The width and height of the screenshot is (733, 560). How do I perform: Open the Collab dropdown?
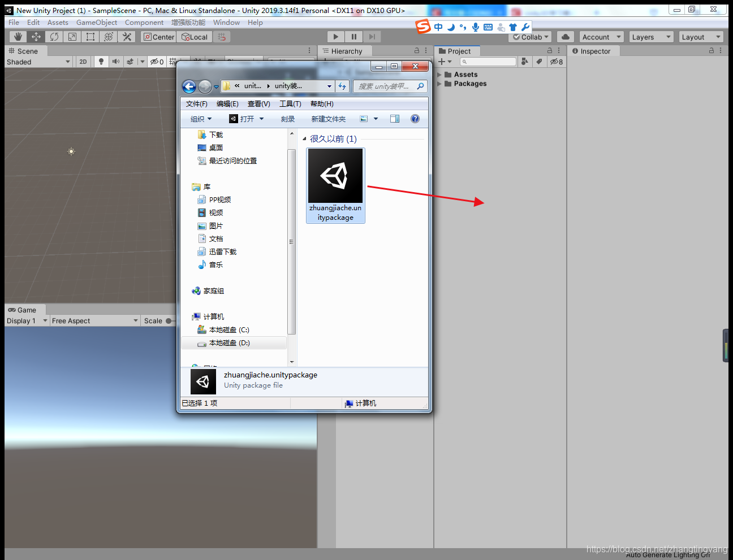point(530,37)
